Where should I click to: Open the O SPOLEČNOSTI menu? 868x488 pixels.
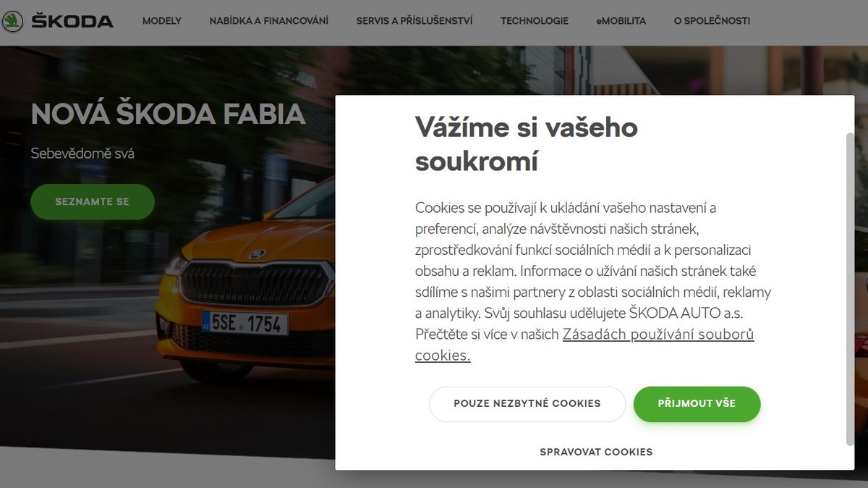712,21
